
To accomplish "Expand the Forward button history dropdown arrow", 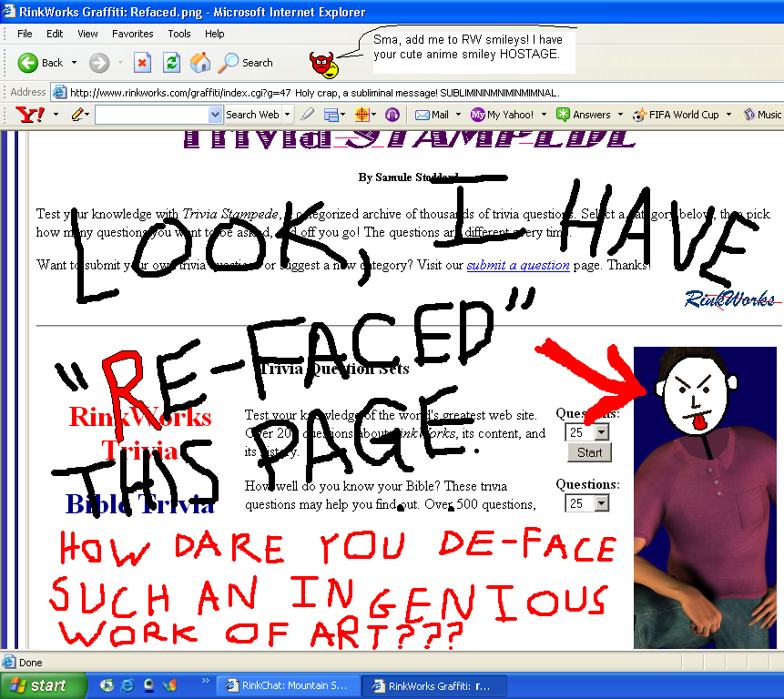I will click(120, 63).
